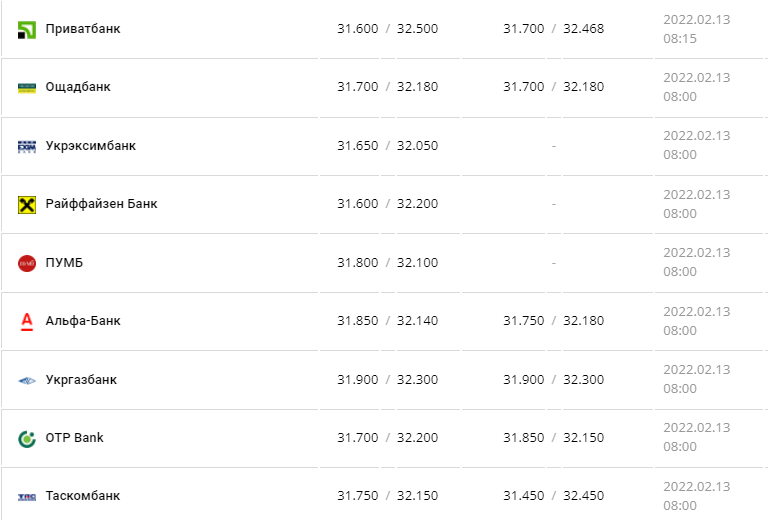Screen dimensions: 768x520
Task: Open the Приватбанк bank link
Action: pyautogui.click(x=83, y=29)
